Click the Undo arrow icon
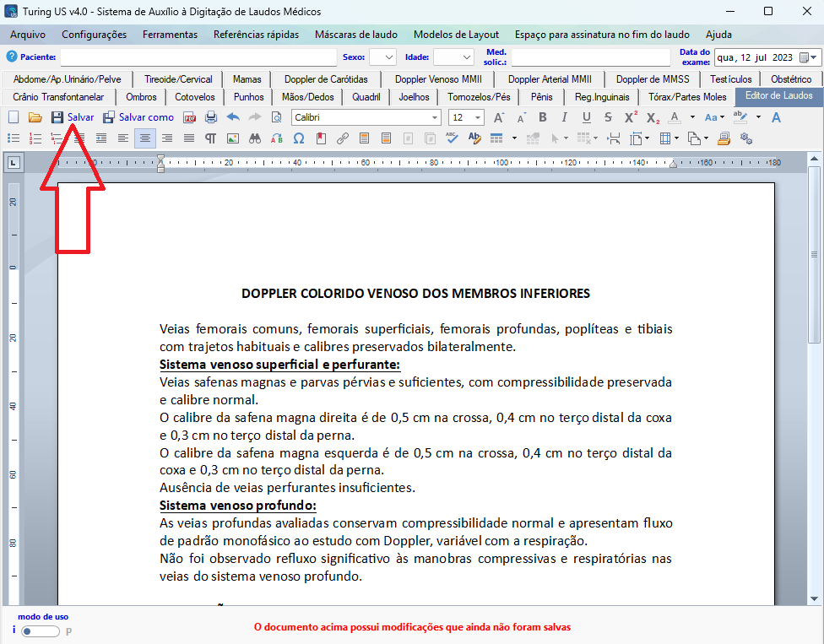Image resolution: width=824 pixels, height=644 pixels. pyautogui.click(x=233, y=117)
